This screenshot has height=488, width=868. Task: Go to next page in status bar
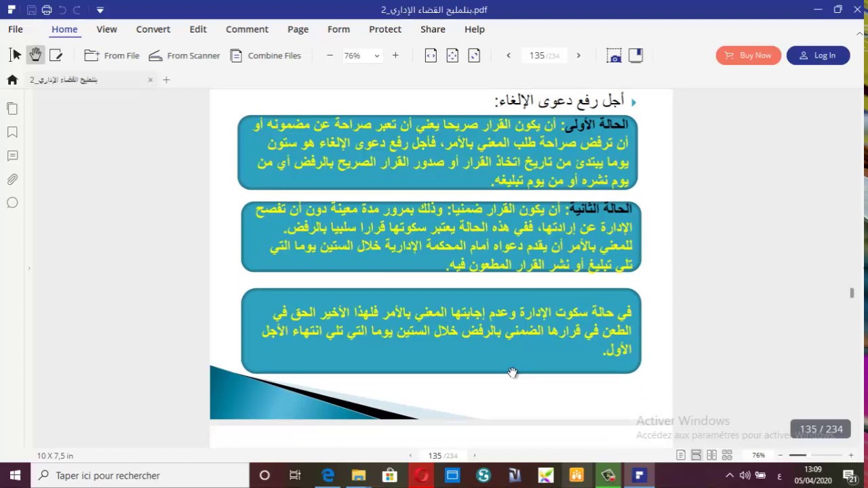474,455
